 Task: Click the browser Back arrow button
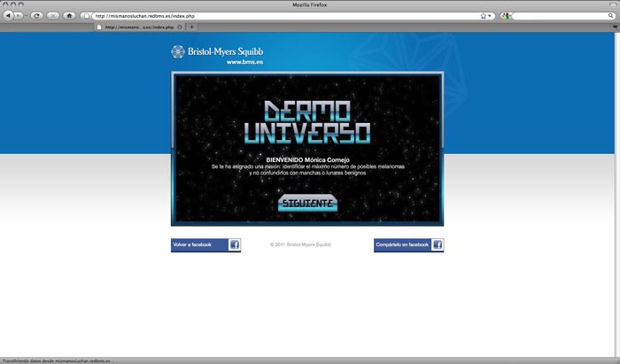point(8,16)
